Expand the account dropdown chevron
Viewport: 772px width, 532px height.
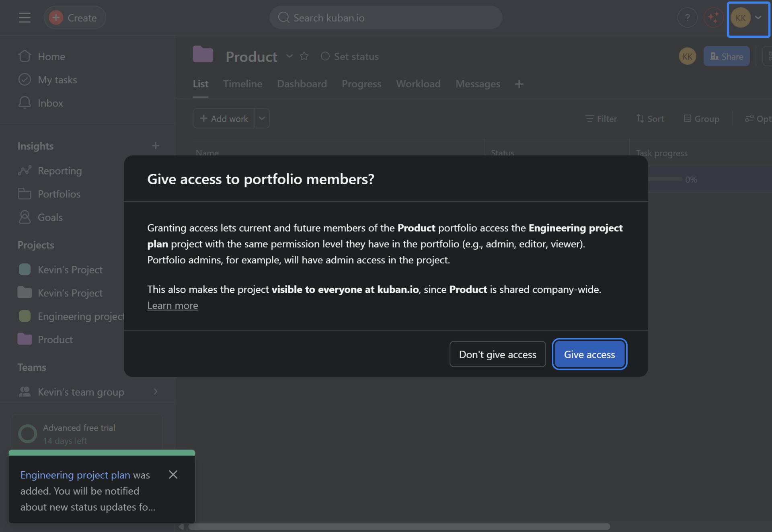(758, 18)
